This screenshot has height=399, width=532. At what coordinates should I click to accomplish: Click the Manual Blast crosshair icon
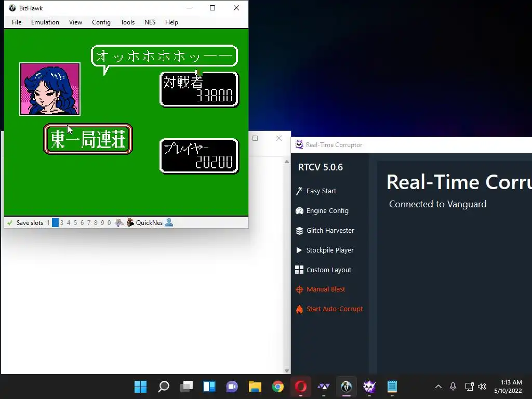click(x=299, y=289)
